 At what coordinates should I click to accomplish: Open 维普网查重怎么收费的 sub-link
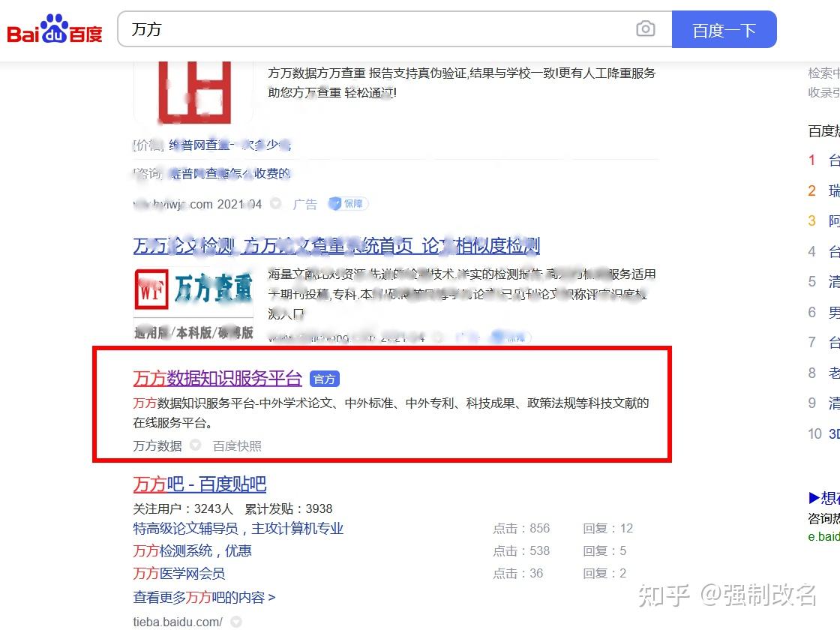point(229,173)
